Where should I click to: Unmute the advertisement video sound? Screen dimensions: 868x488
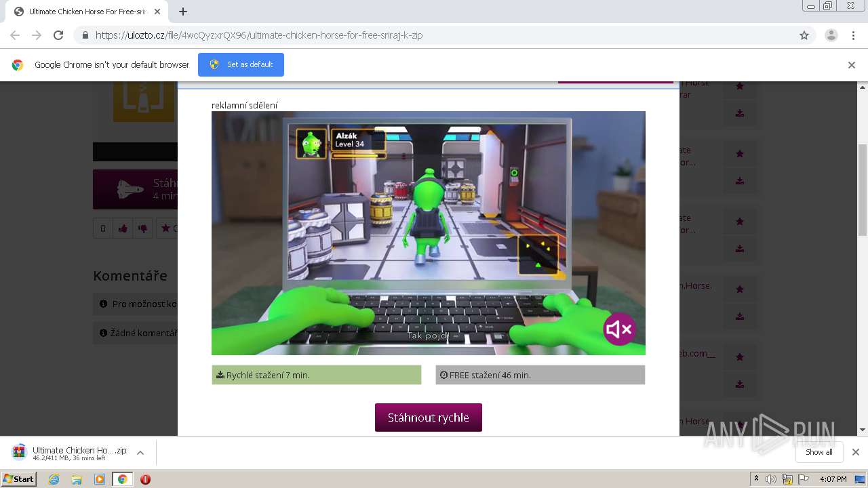[620, 329]
